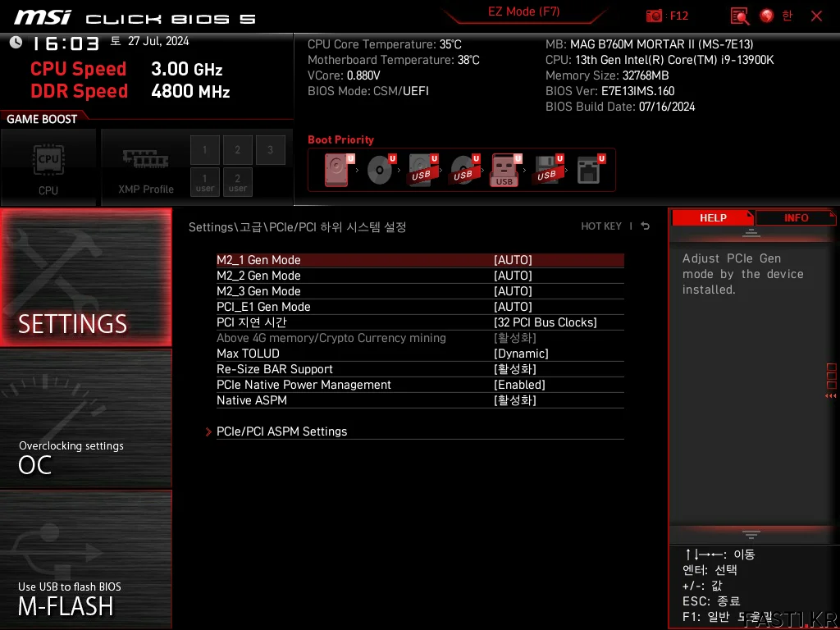Change the 32 PCI Bus Clocks value
The image size is (840, 630).
(x=545, y=322)
